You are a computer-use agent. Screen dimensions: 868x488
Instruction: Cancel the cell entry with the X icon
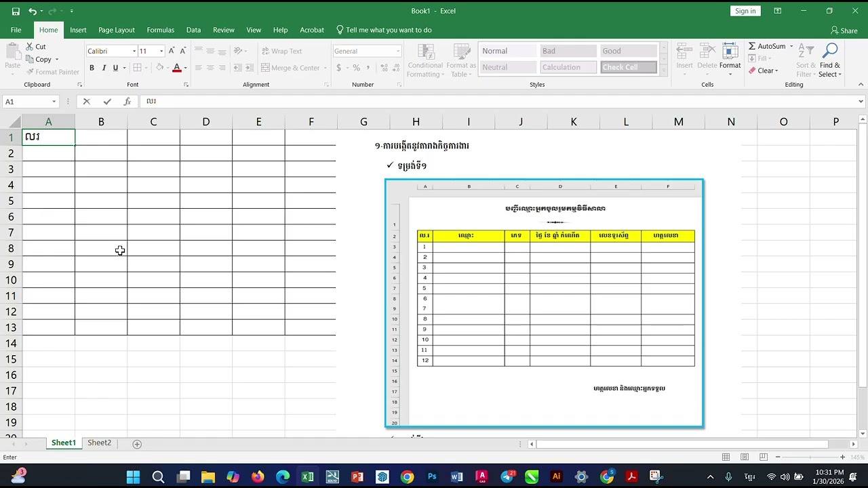pyautogui.click(x=86, y=102)
